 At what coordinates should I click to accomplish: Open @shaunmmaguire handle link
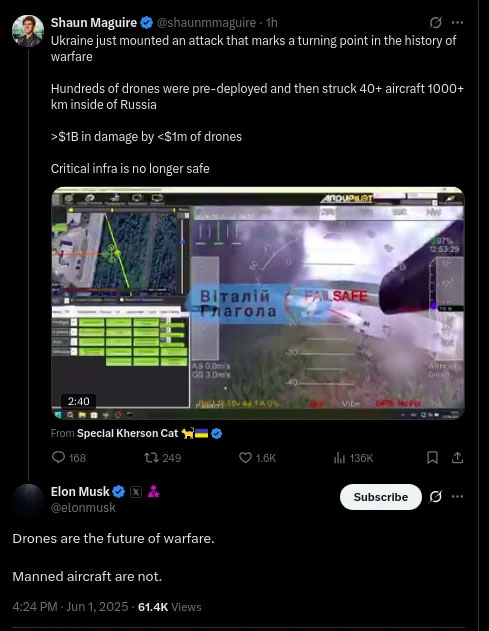(206, 23)
